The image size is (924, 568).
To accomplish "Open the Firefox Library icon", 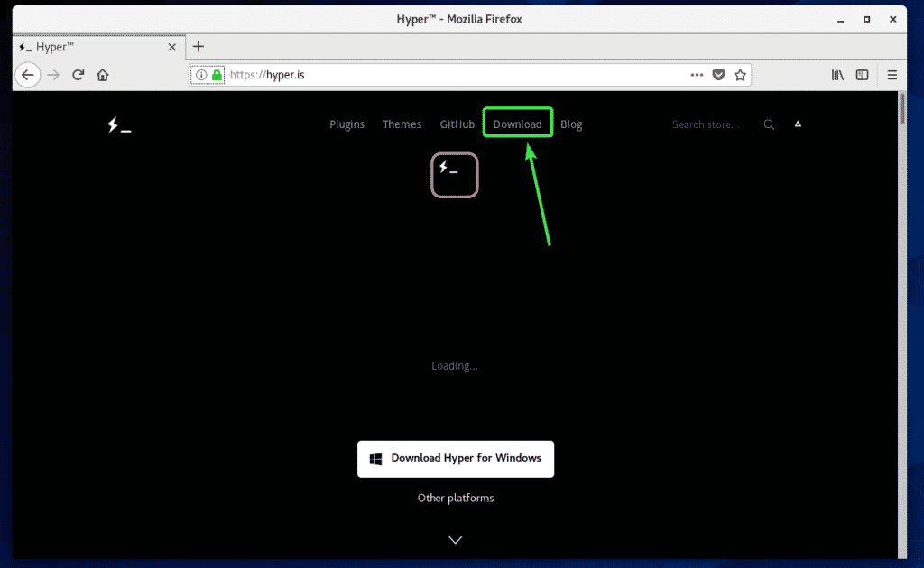I will click(x=837, y=75).
